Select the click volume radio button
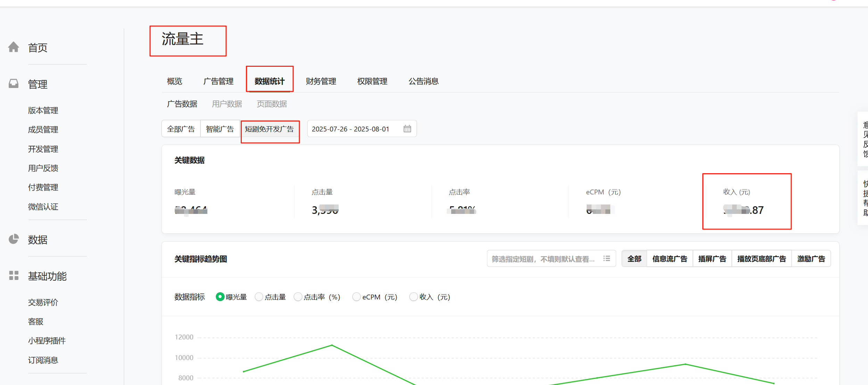868x385 pixels. point(259,297)
